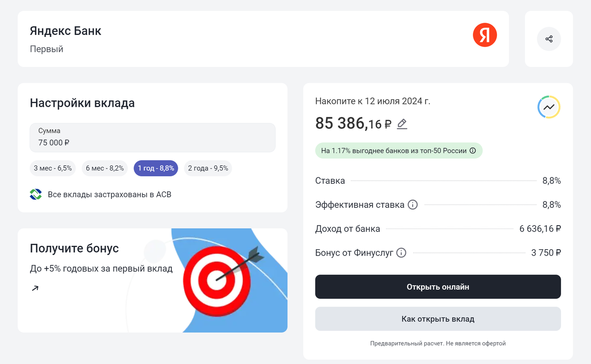Click the Сумма deposit amount field

[153, 137]
